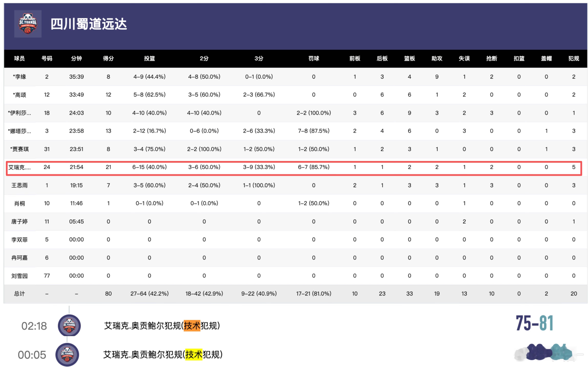This screenshot has height=367, width=588.
Task: Click the 犯规 column header
Action: (573, 58)
